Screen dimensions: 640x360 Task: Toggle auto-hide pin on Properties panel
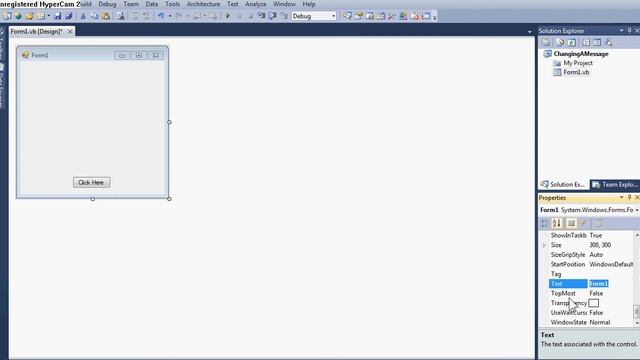click(629, 198)
